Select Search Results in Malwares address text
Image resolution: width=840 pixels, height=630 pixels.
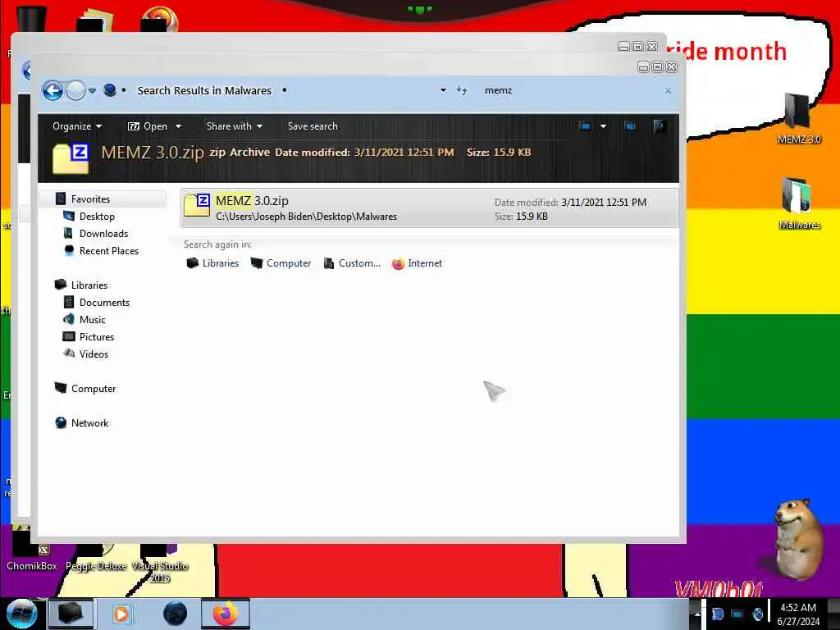point(204,90)
